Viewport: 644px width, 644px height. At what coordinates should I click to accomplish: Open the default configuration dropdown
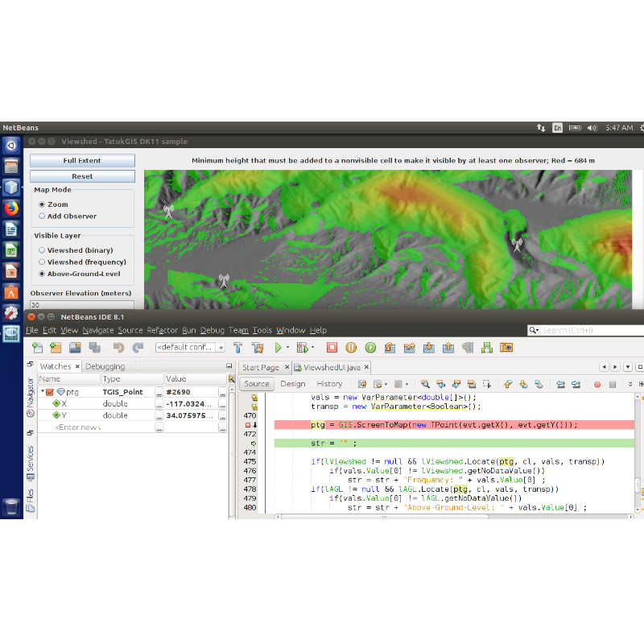click(x=221, y=347)
